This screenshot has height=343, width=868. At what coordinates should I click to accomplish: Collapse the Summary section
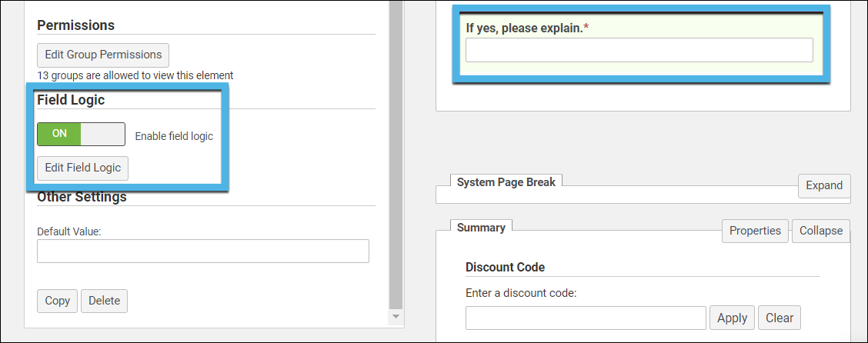(821, 231)
